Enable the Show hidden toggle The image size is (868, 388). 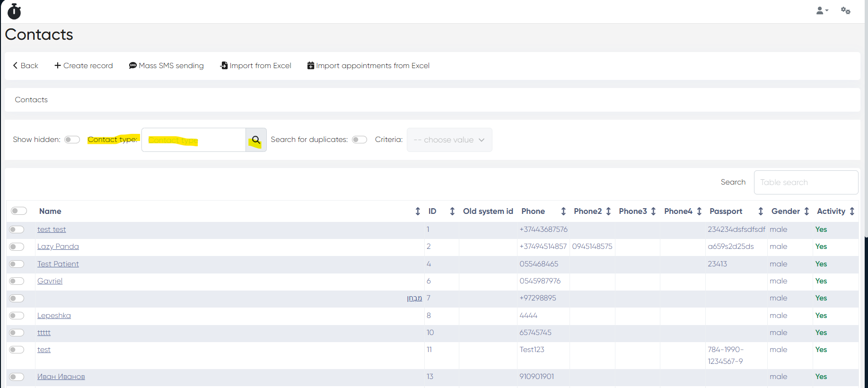72,140
